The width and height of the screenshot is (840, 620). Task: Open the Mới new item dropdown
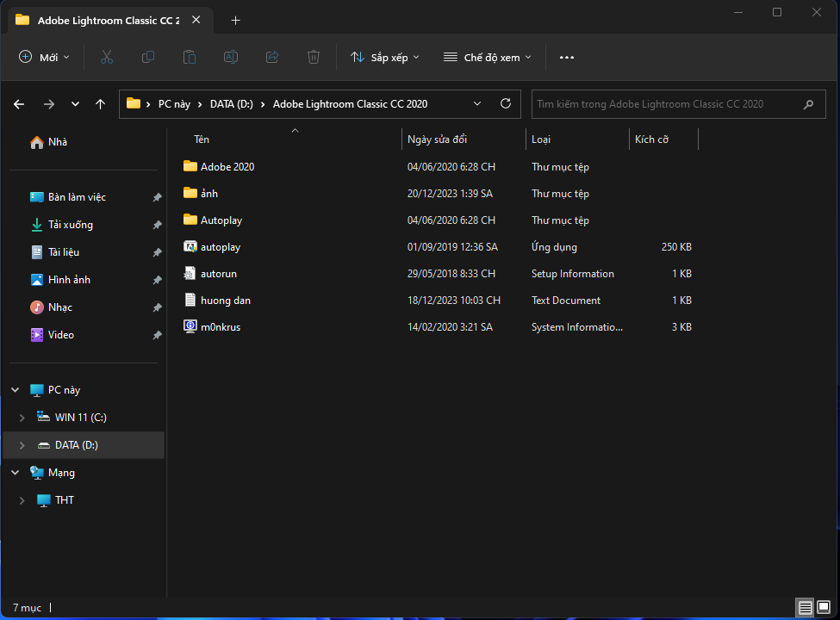pyautogui.click(x=45, y=57)
